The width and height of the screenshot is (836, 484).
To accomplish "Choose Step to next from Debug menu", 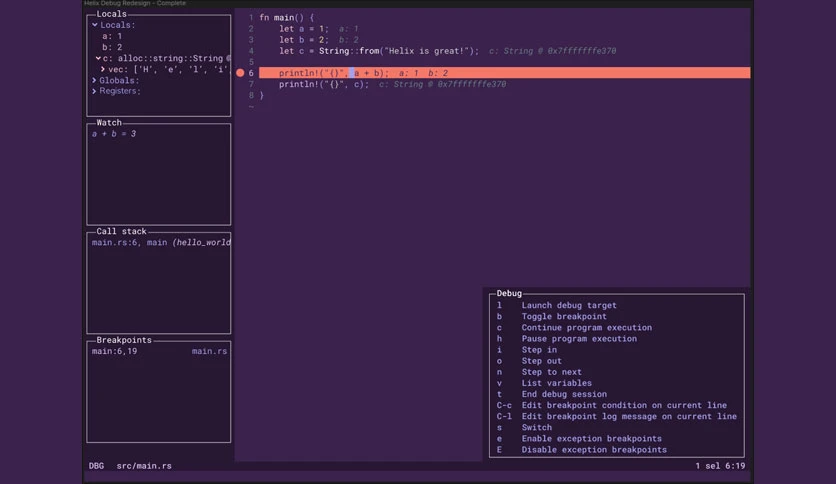I will (551, 372).
